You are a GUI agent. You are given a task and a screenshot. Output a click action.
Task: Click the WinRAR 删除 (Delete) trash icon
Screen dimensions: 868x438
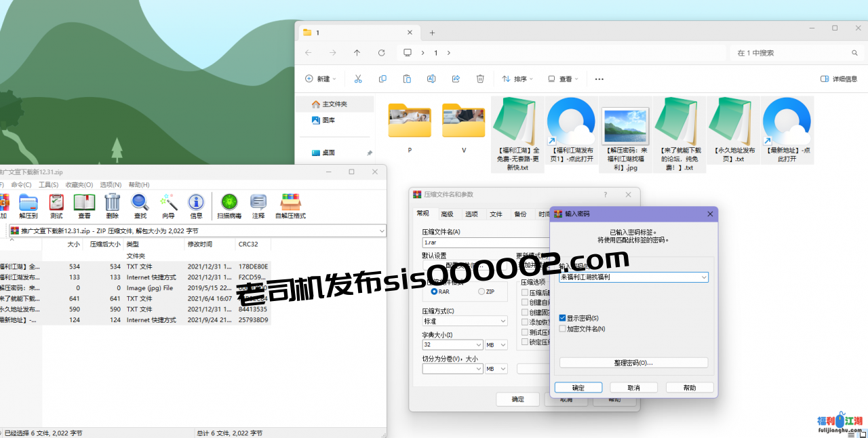(x=112, y=203)
